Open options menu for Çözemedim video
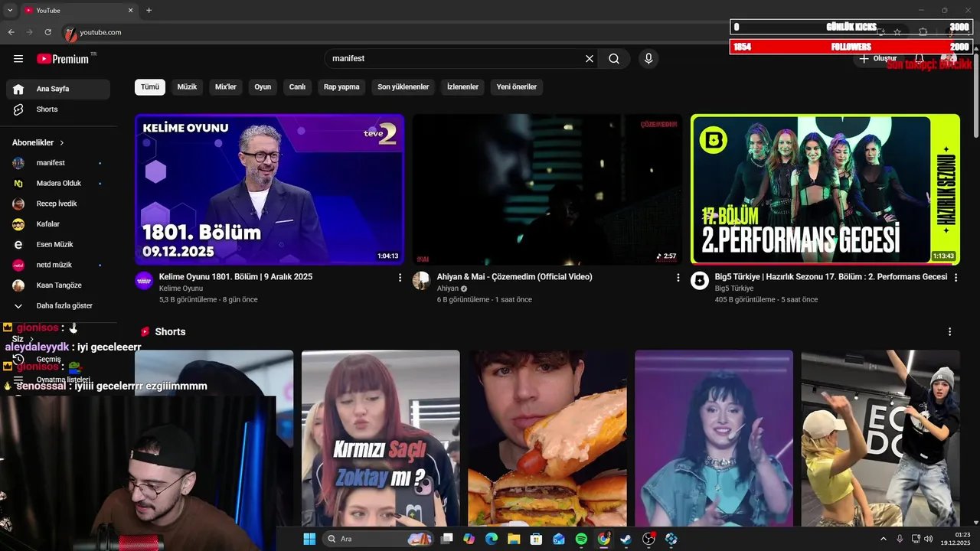Viewport: 980px width, 551px height. 678,278
